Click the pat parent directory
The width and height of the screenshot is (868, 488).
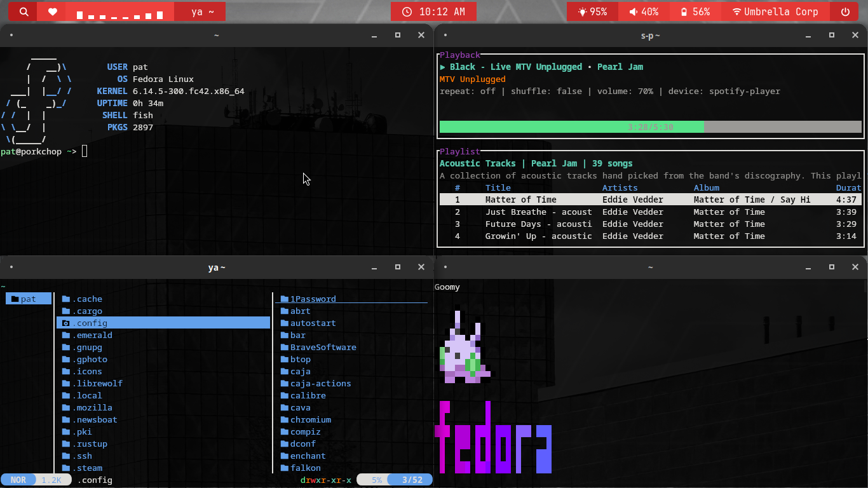(28, 299)
